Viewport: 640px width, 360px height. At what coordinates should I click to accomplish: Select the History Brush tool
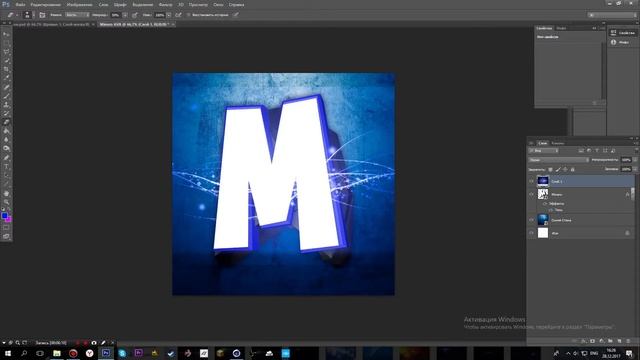6,113
